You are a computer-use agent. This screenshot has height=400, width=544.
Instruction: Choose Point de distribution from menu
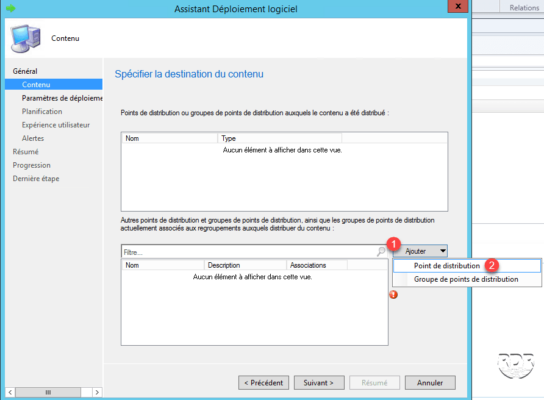[x=467, y=266]
